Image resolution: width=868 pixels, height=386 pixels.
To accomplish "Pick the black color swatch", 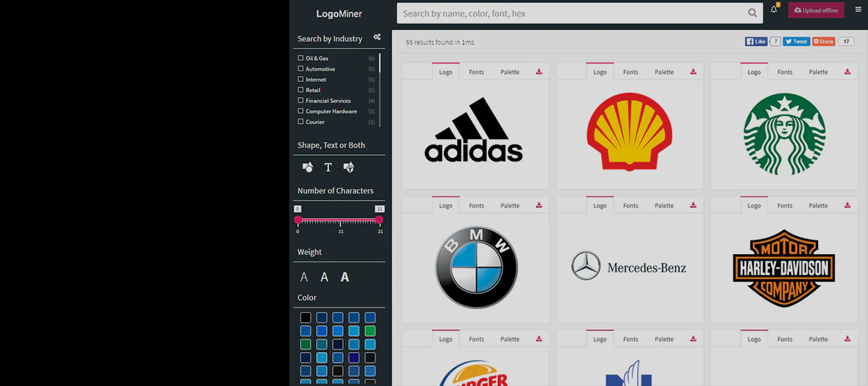I will point(306,318).
